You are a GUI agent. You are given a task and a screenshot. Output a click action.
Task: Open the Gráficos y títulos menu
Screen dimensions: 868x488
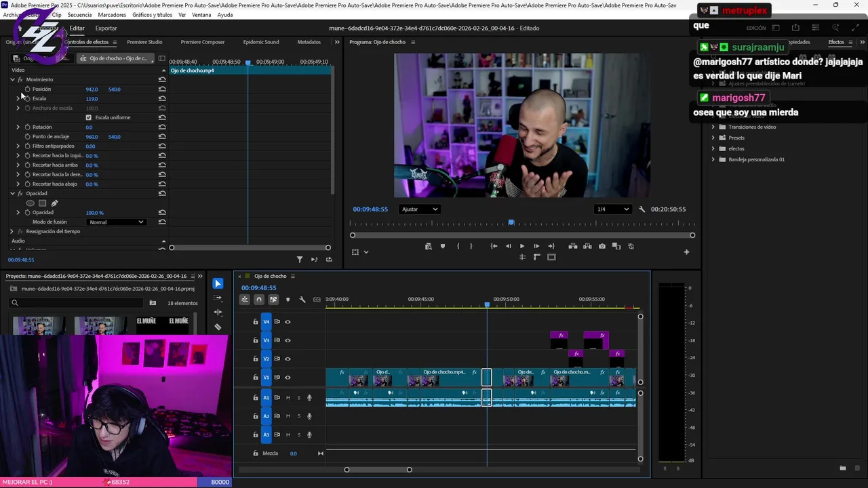[152, 15]
